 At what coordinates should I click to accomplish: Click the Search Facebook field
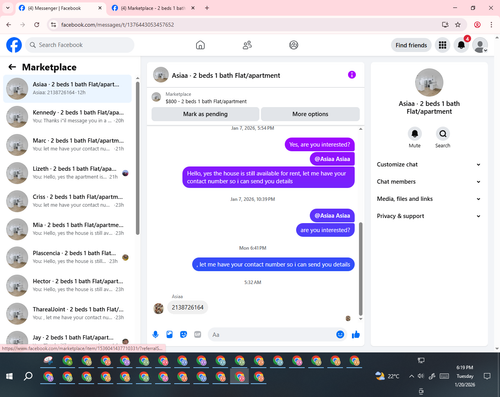[80, 45]
